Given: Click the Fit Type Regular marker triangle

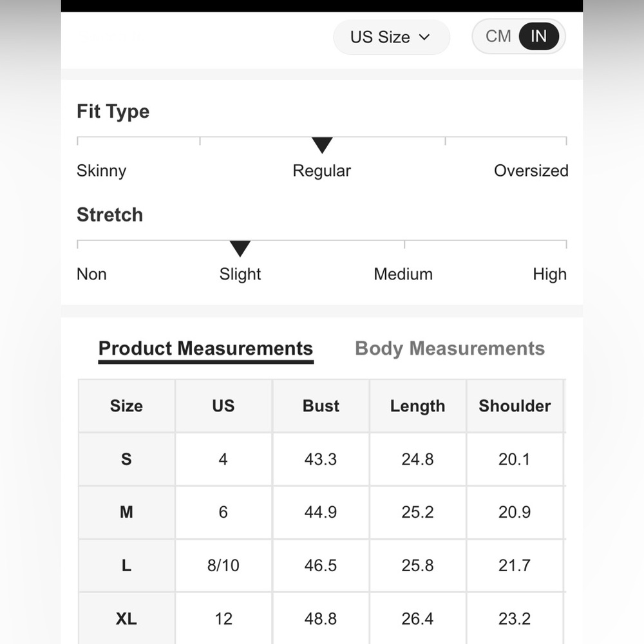Looking at the screenshot, I should [x=322, y=146].
